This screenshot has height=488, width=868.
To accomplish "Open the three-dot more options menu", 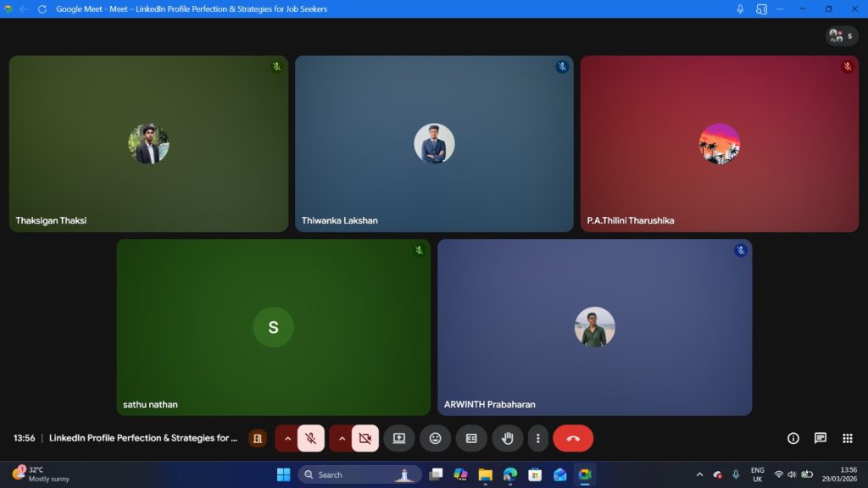I will coord(537,438).
